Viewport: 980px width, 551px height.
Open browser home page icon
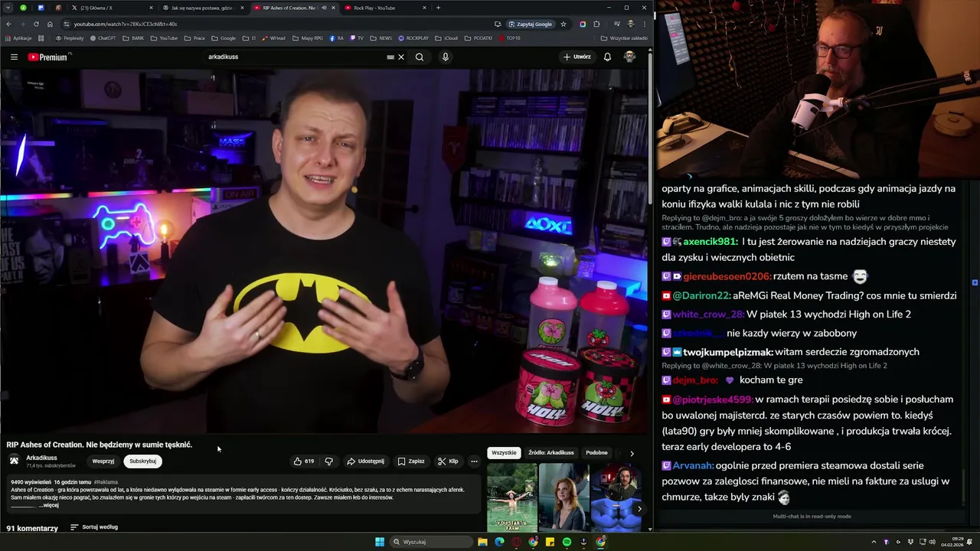click(x=50, y=24)
